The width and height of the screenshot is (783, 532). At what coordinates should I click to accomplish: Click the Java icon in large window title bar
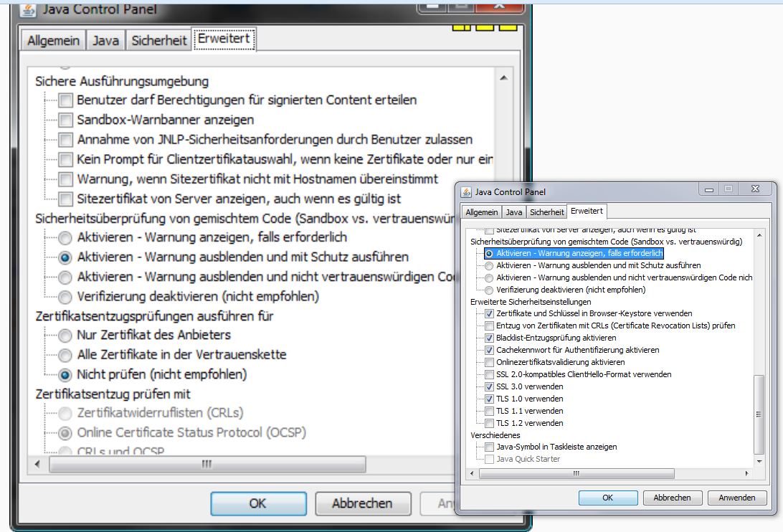tap(29, 9)
